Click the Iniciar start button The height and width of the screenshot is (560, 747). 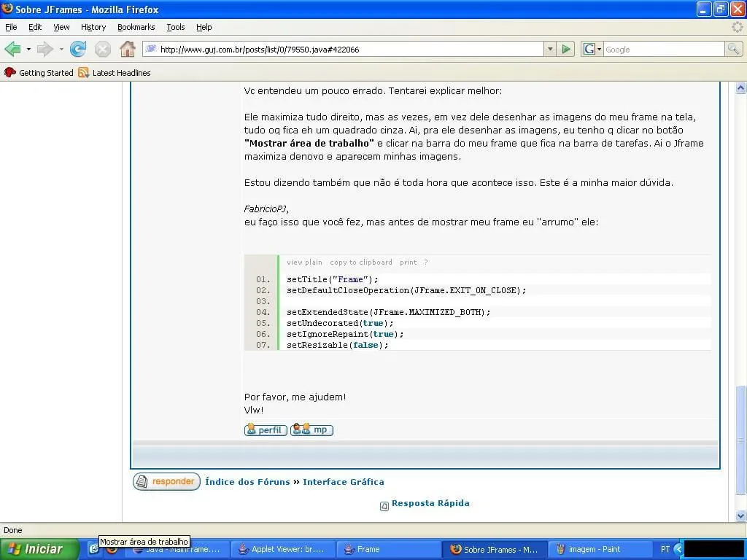[x=39, y=549]
